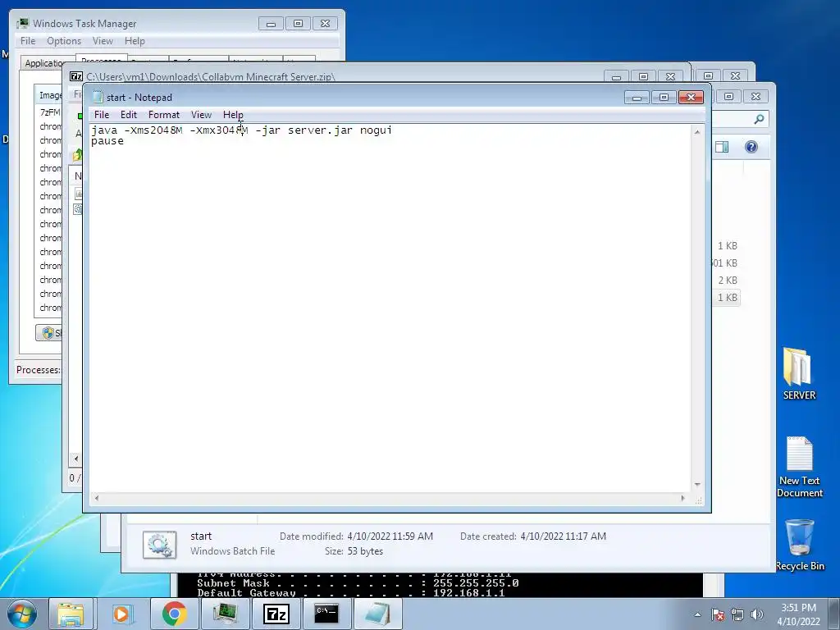Open Task Manager File menu
The image size is (840, 630).
(28, 41)
